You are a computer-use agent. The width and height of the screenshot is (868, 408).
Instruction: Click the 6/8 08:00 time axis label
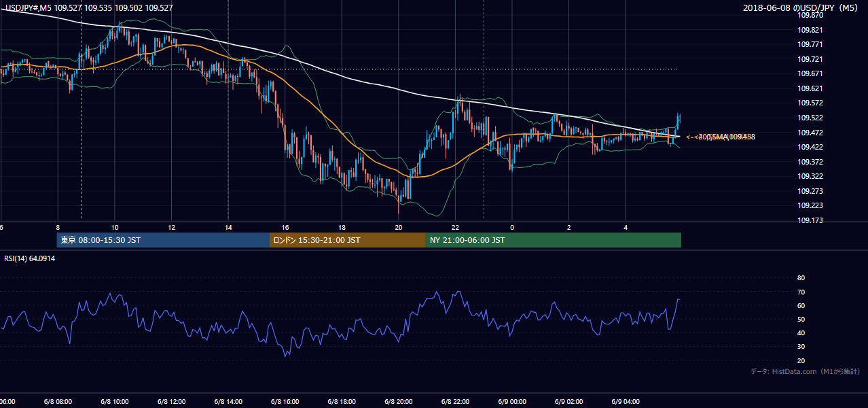pos(58,401)
